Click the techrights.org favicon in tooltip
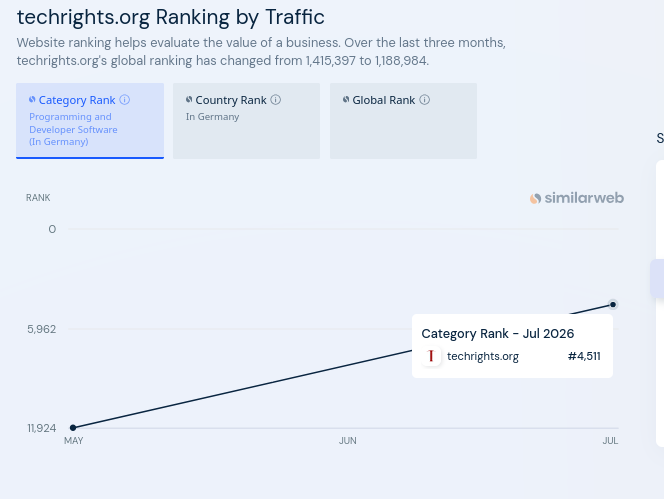Image resolution: width=664 pixels, height=499 pixels. tap(431, 356)
